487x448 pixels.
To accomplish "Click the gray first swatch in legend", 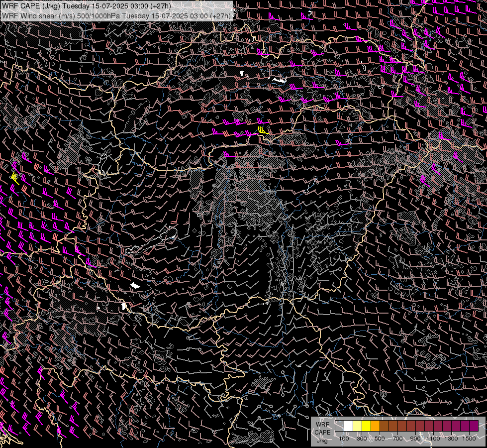I will [x=339, y=426].
